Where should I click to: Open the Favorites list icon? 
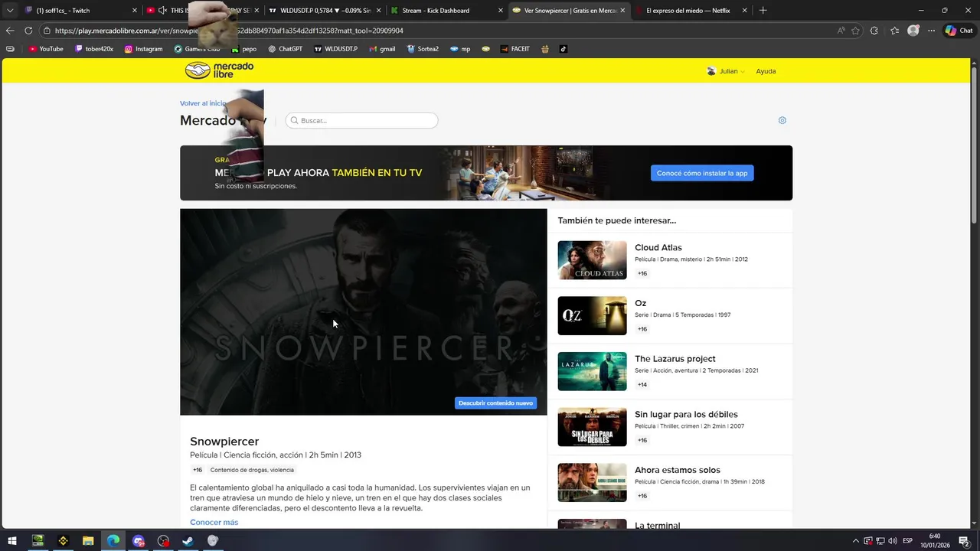pyautogui.click(x=894, y=31)
